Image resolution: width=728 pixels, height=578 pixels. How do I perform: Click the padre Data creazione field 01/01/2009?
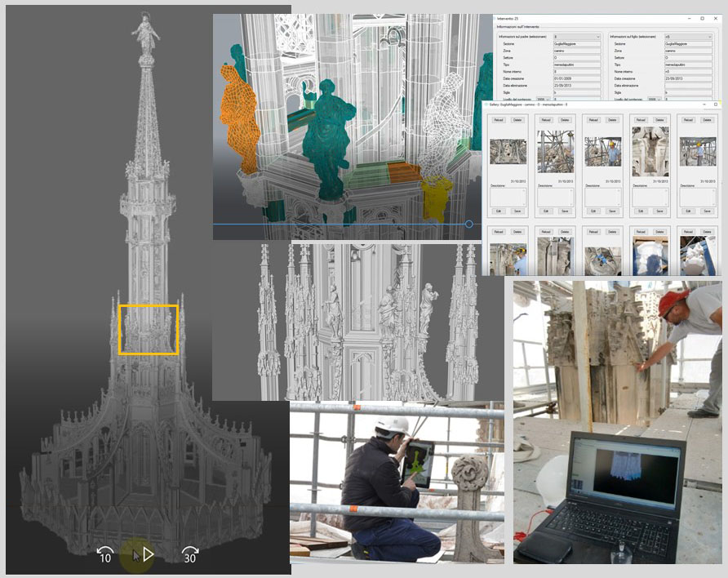tap(577, 78)
